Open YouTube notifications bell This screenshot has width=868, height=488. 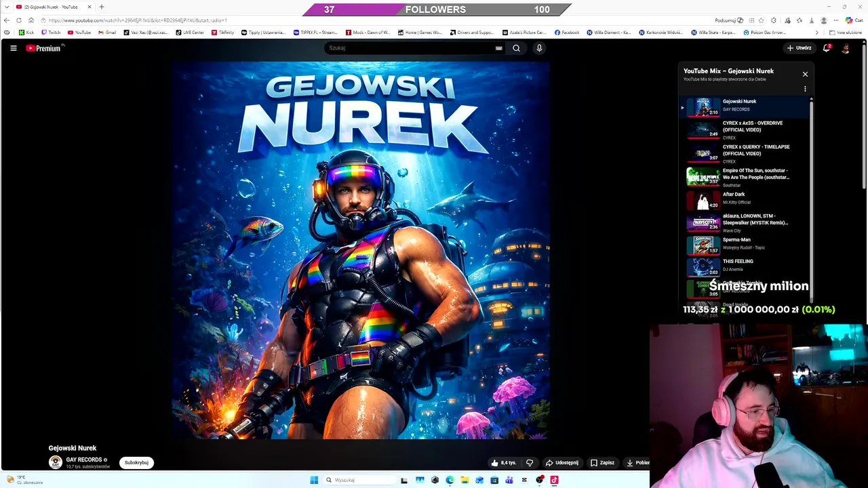pos(827,48)
